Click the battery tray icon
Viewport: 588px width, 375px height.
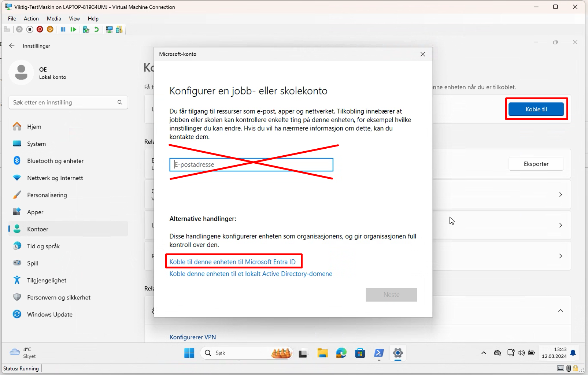pos(531,353)
